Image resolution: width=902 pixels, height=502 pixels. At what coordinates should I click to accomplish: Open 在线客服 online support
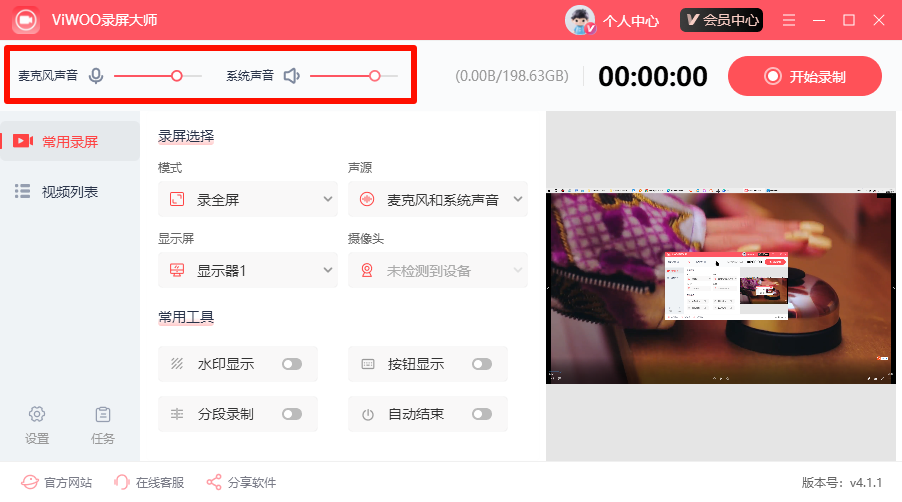click(x=149, y=482)
